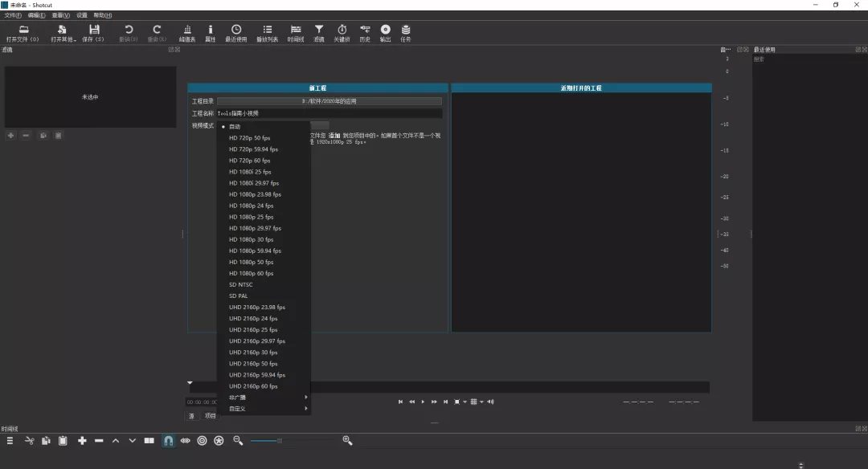Screen dimensions: 868x469
Task: Select UHD 2160p 50 fps mode
Action: pos(264,363)
